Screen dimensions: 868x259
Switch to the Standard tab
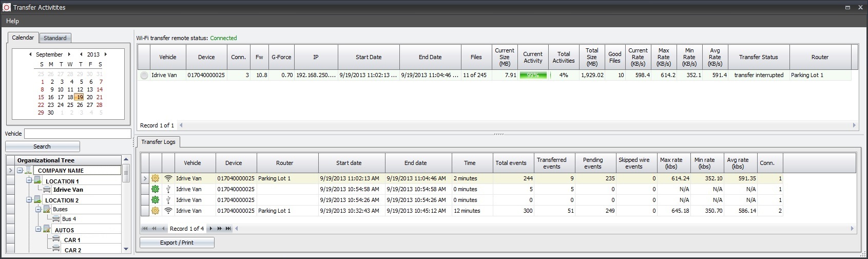point(55,38)
